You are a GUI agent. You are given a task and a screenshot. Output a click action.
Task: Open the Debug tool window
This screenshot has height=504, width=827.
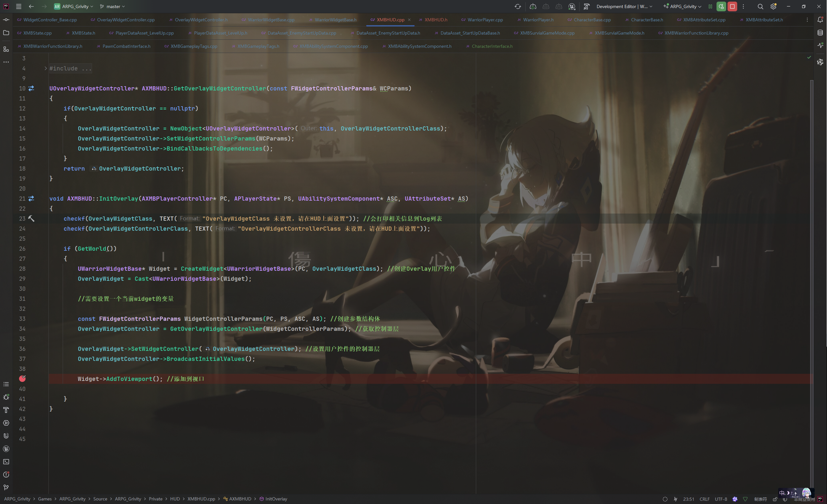[x=6, y=397]
